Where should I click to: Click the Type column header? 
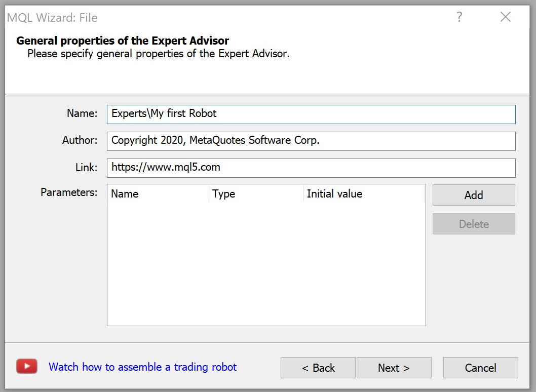(x=256, y=194)
